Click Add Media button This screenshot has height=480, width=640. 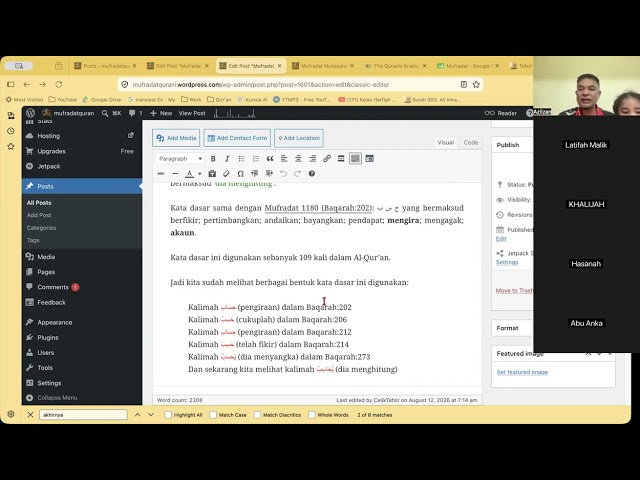176,138
